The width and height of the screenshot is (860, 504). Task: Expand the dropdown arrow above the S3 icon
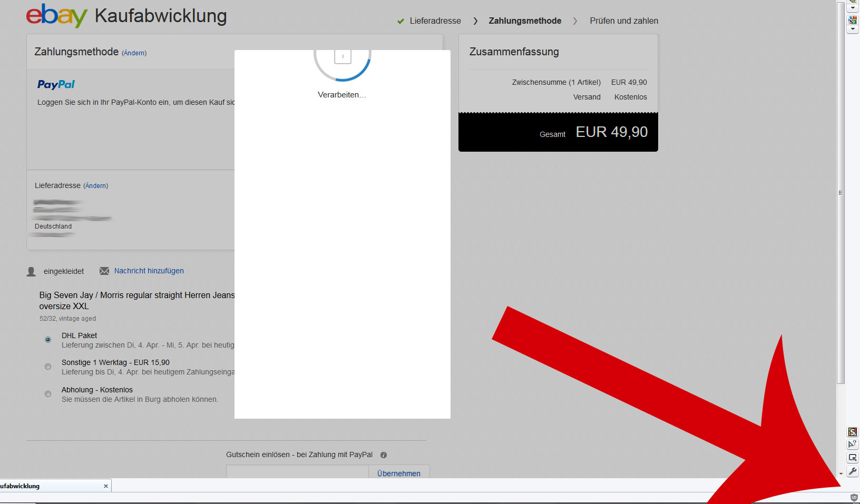[853, 8]
